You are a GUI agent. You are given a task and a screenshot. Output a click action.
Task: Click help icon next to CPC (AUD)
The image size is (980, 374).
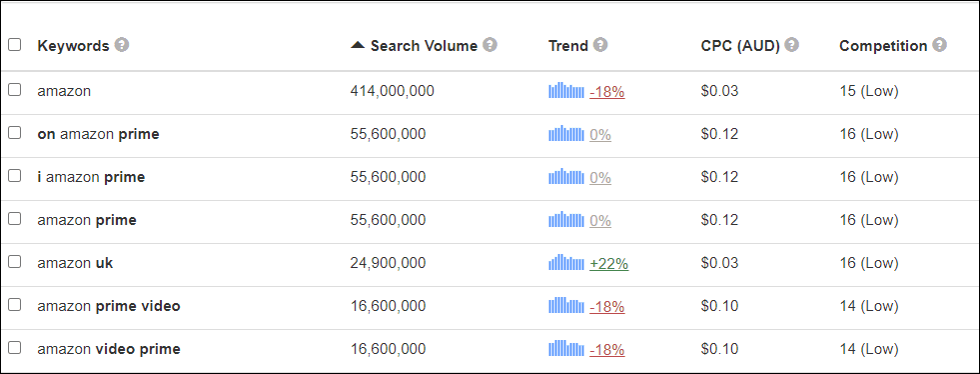point(792,45)
